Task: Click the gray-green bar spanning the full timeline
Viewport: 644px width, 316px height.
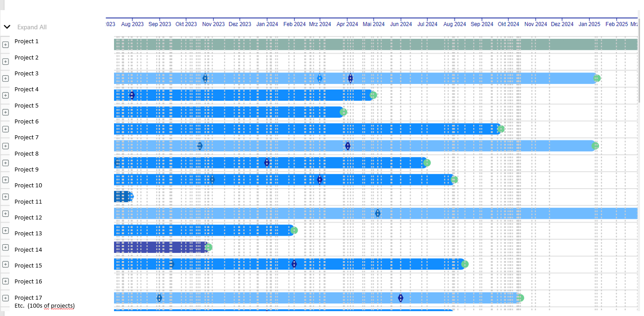Action: pyautogui.click(x=375, y=45)
